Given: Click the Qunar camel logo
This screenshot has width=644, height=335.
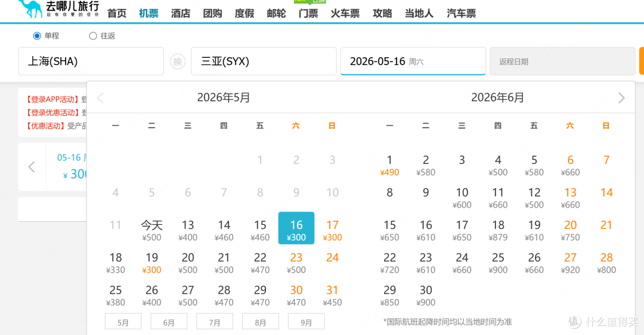Looking at the screenshot, I should coord(58,8).
